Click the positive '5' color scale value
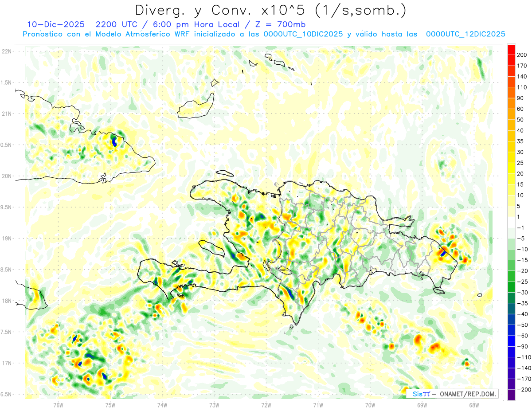532x411 pixels. [x=519, y=206]
